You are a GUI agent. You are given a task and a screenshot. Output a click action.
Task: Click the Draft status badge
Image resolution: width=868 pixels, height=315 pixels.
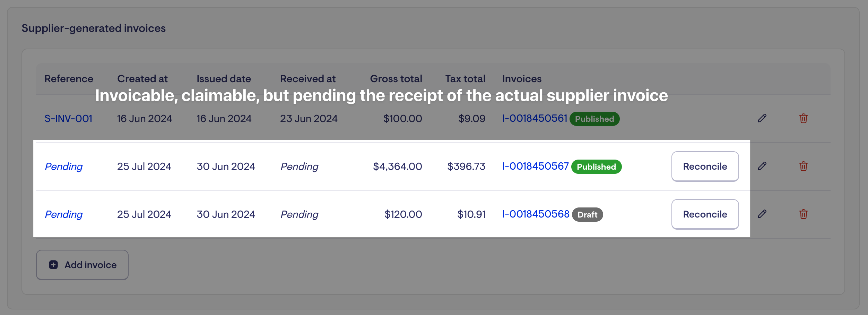pos(587,215)
